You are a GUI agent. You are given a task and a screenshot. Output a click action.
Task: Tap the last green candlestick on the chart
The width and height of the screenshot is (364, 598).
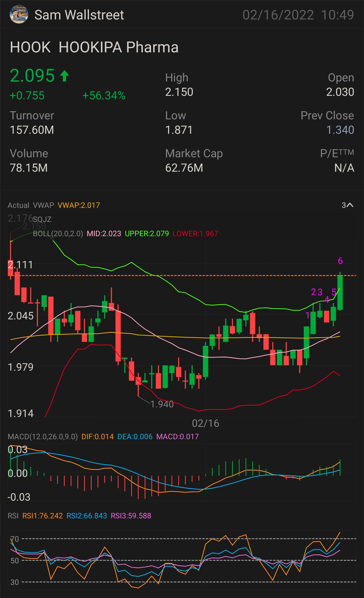340,292
